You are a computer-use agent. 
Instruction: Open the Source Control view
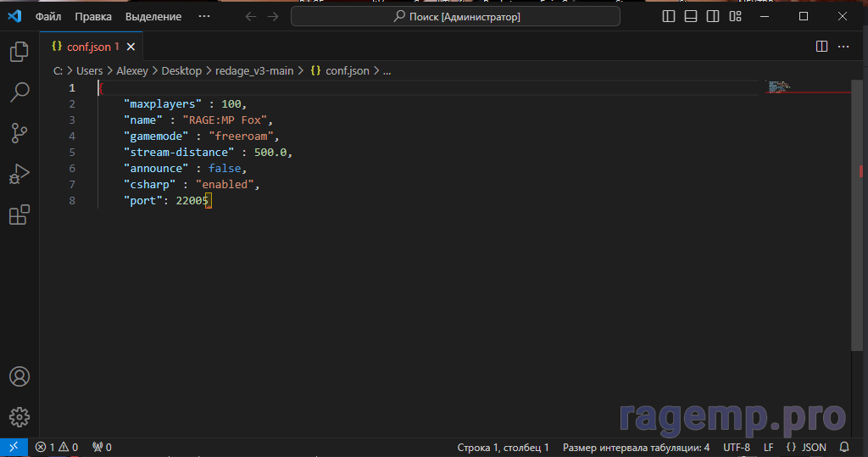19,133
